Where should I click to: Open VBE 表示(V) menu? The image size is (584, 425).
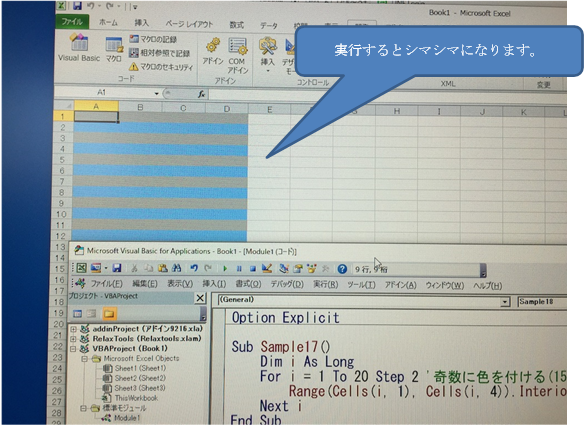pyautogui.click(x=180, y=284)
